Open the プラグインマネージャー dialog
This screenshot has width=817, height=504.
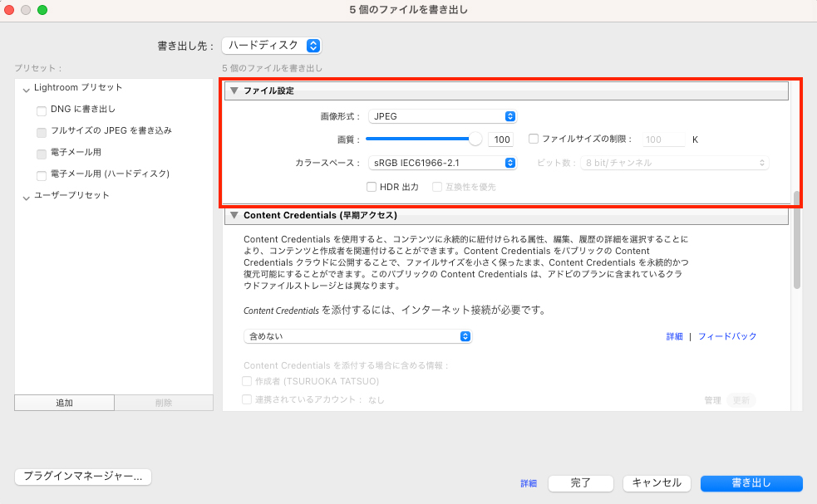click(x=82, y=477)
